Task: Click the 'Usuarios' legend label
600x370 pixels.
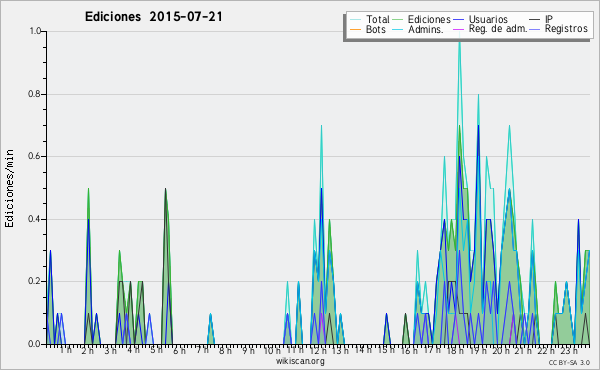Action: point(488,19)
